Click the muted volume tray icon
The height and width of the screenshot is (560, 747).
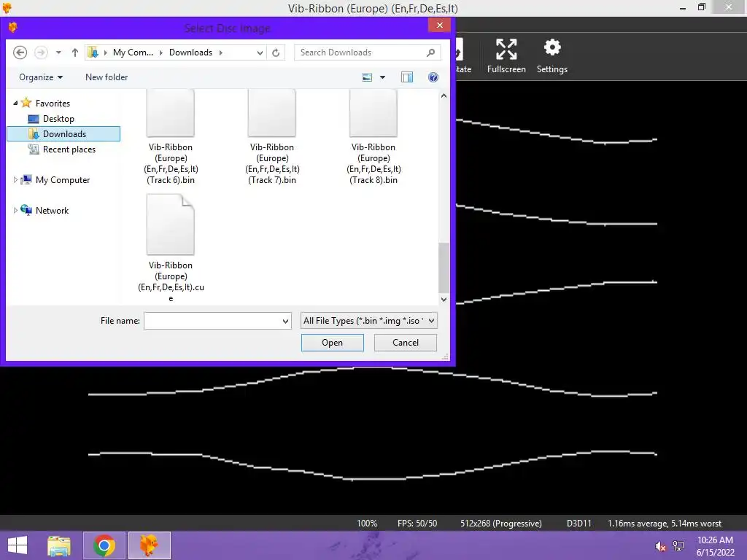[x=660, y=546]
